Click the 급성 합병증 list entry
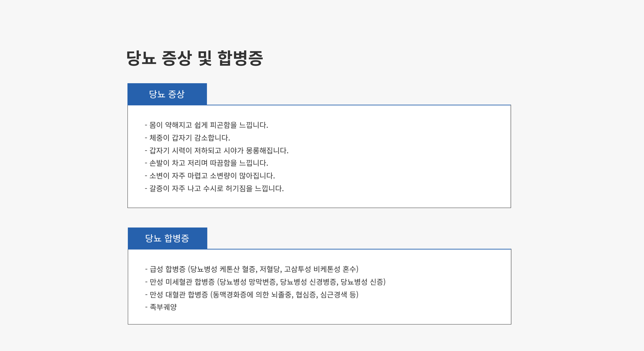The image size is (644, 351). (252, 269)
